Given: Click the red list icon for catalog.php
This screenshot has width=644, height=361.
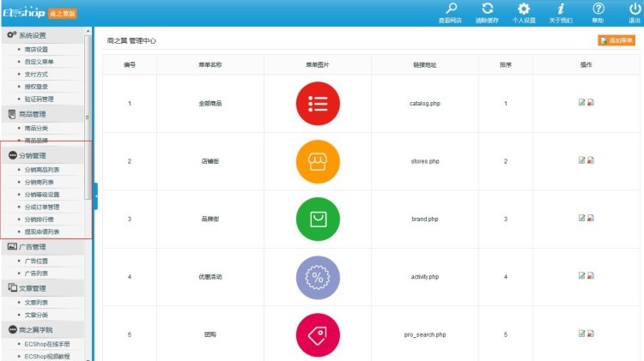Looking at the screenshot, I should [318, 104].
